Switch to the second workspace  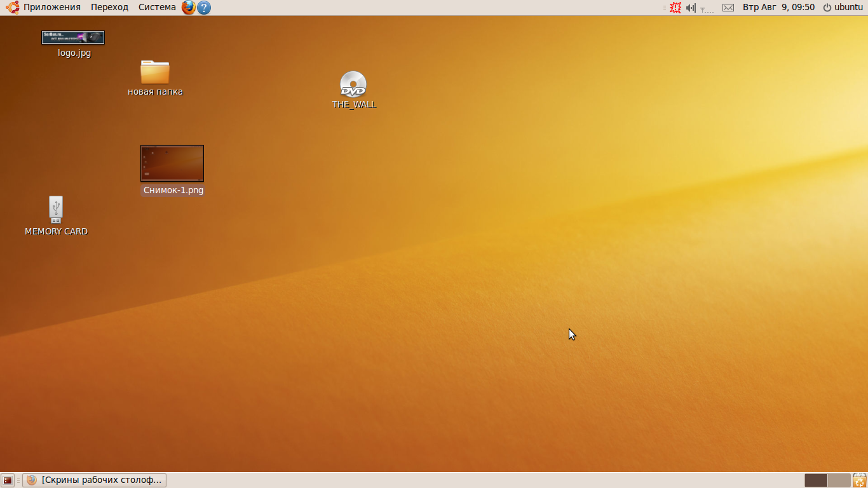click(839, 480)
